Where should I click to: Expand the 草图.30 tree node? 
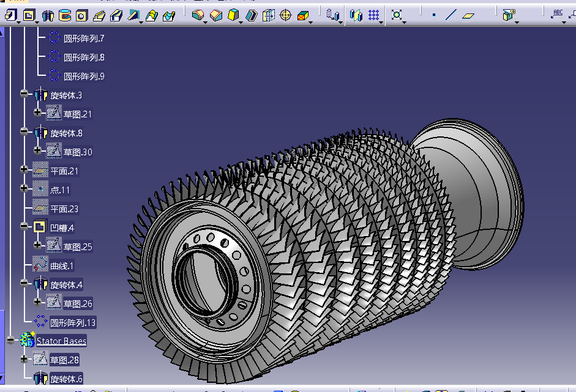37,150
